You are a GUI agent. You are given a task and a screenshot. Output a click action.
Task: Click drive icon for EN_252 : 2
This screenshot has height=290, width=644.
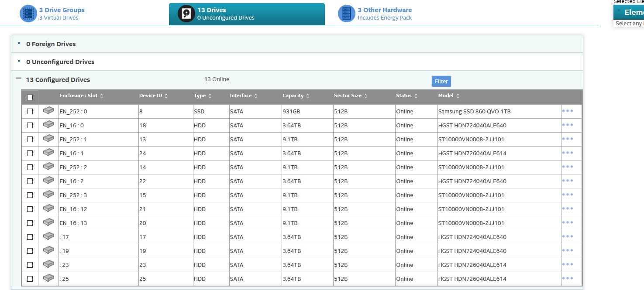click(48, 167)
